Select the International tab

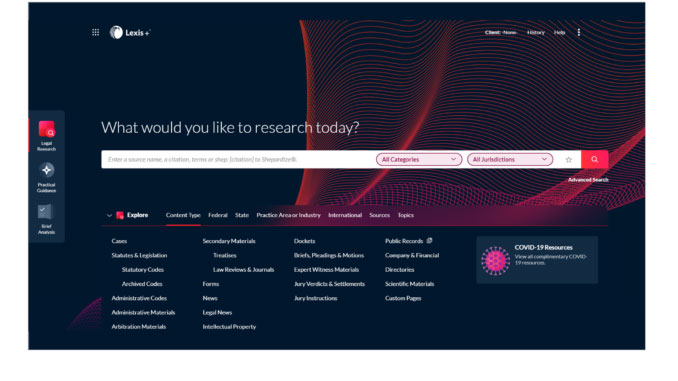[x=345, y=215]
